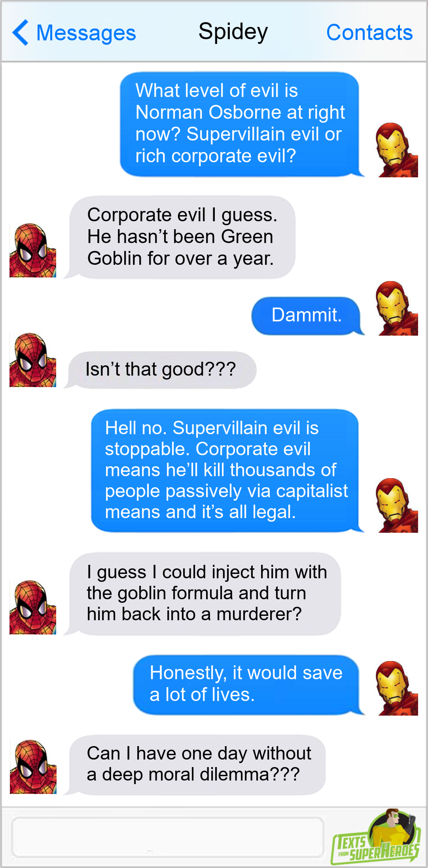Open the Contacts link
The image size is (428, 868).
click(369, 32)
